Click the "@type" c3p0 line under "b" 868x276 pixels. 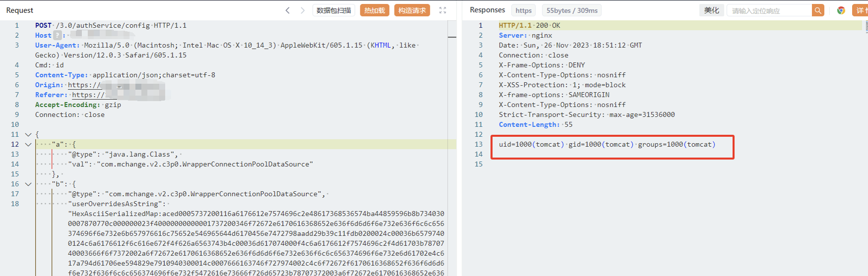click(x=197, y=194)
